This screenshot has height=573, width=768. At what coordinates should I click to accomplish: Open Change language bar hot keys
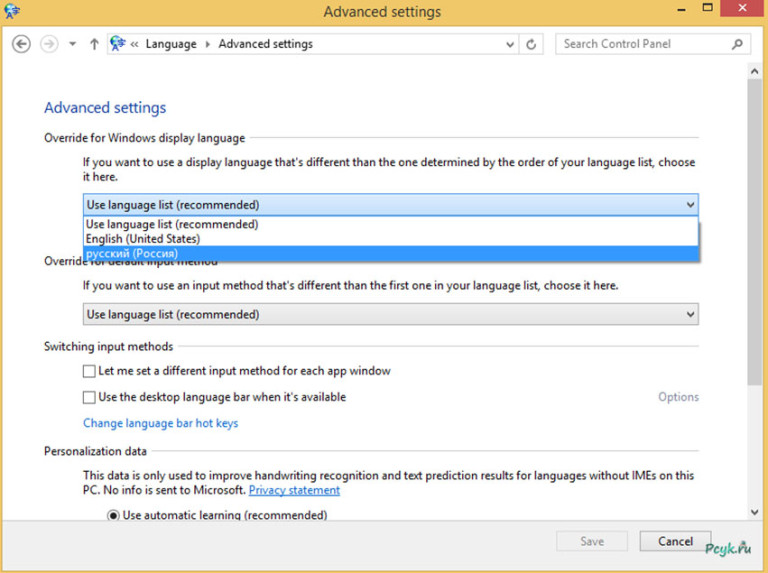160,423
